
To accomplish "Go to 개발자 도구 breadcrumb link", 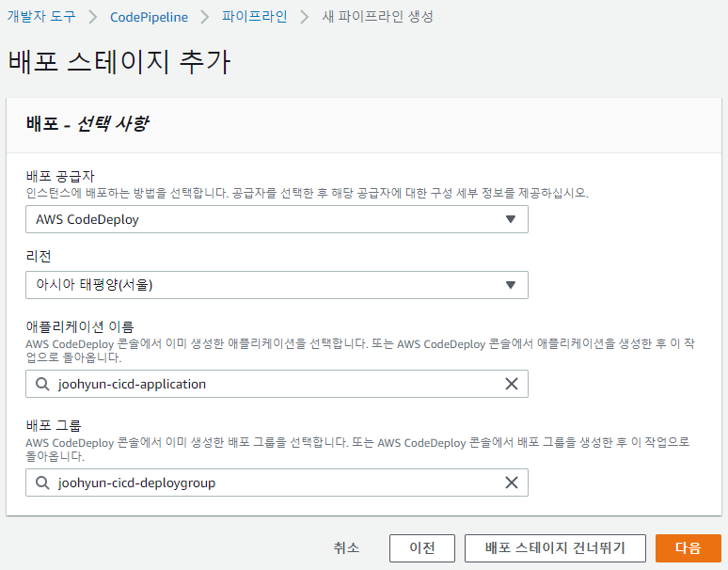I will [x=41, y=17].
